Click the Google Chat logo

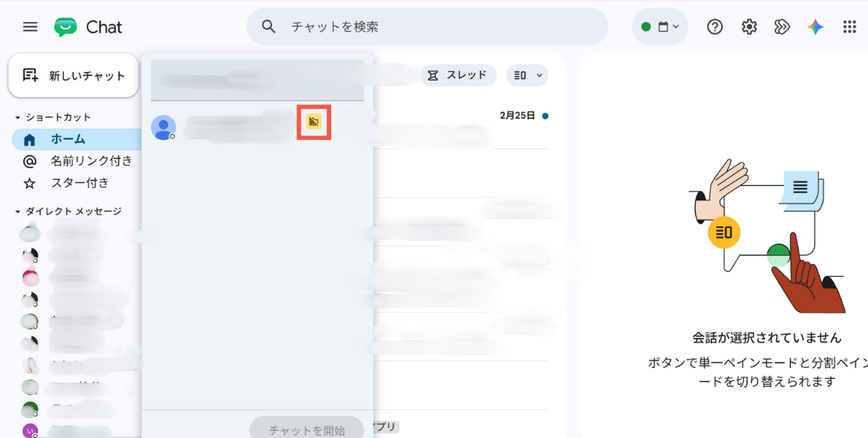(88, 27)
